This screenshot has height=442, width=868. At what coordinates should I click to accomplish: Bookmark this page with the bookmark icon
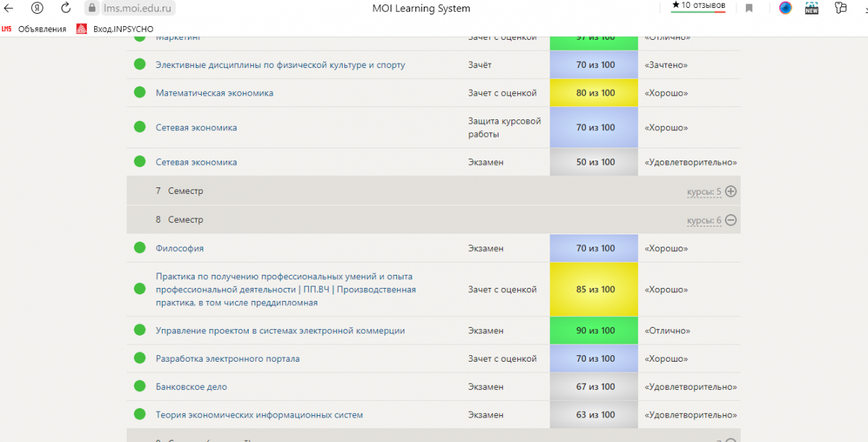click(749, 9)
